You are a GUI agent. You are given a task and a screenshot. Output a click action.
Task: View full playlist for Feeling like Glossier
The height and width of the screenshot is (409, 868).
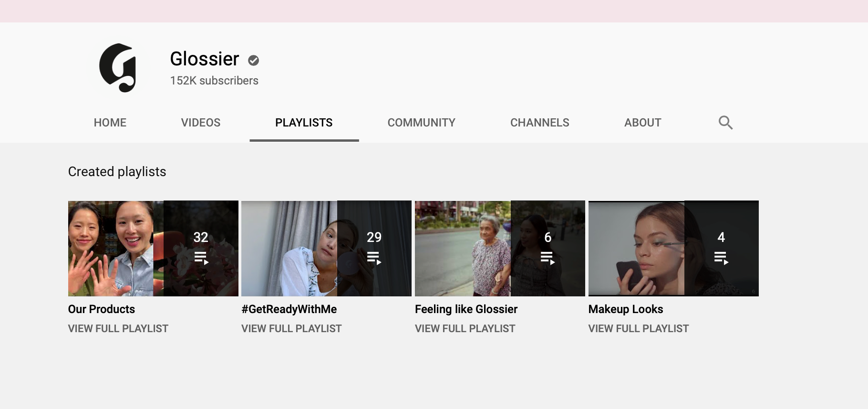465,328
